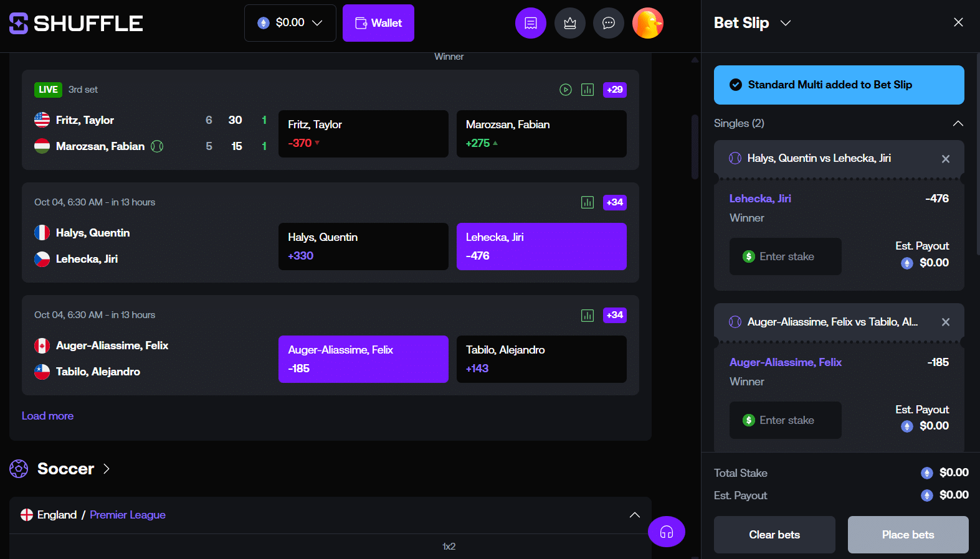Click the LIVE badge
980x559 pixels.
(x=48, y=90)
